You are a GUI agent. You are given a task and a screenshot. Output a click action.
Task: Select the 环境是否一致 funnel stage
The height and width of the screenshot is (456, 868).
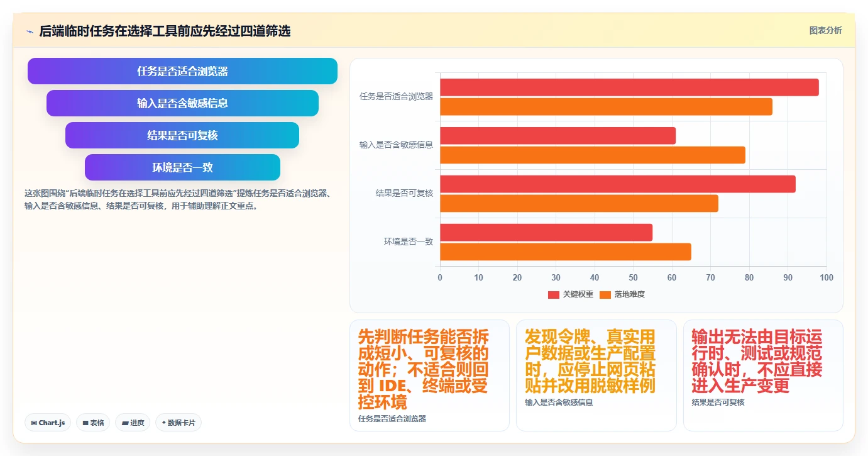click(x=182, y=167)
